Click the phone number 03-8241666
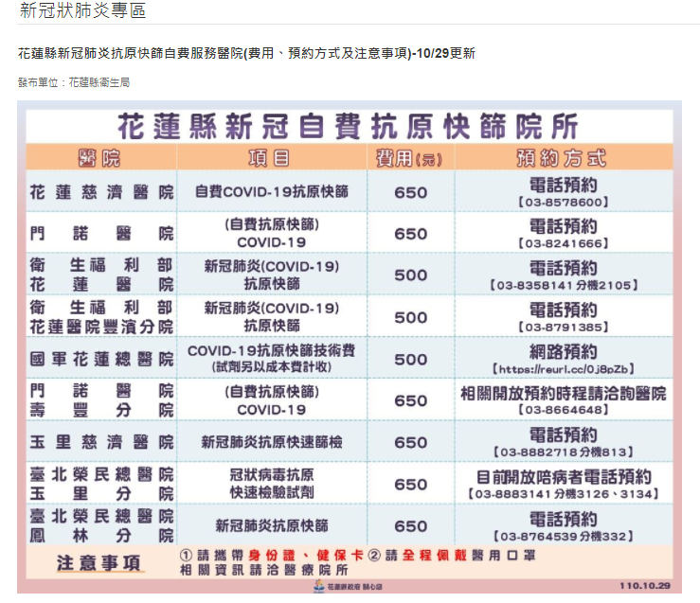 [563, 243]
